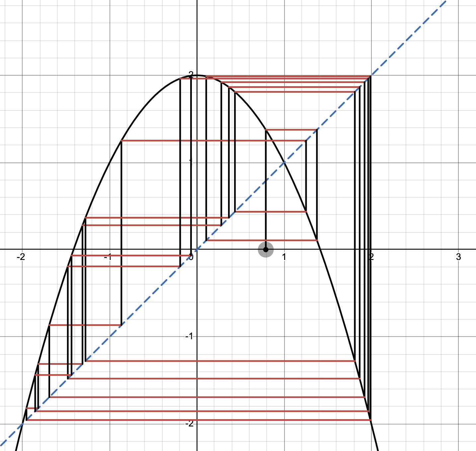Click where the starting point's vertical line meets parabola
This screenshot has width=476, height=451.
pos(266,130)
